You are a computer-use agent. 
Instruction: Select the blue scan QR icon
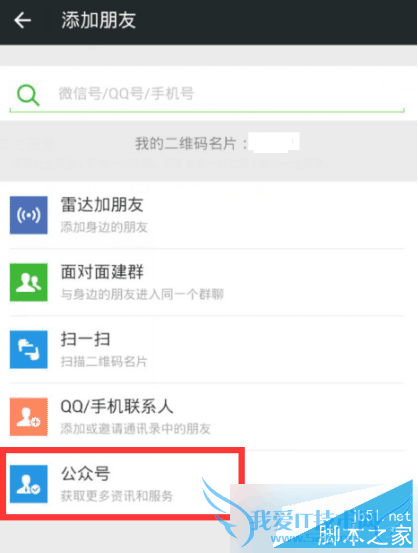29,350
